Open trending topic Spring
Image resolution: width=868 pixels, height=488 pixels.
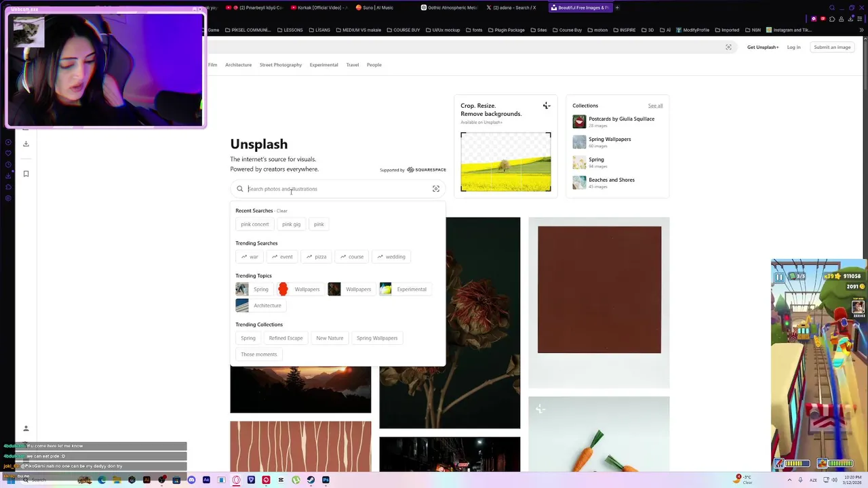[x=253, y=289]
